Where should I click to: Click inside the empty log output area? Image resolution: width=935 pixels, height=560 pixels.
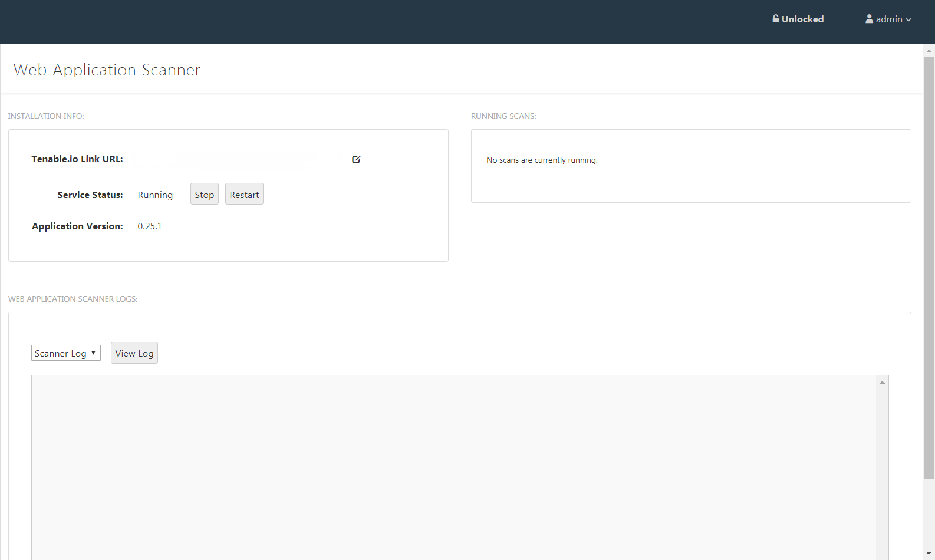tap(453, 467)
